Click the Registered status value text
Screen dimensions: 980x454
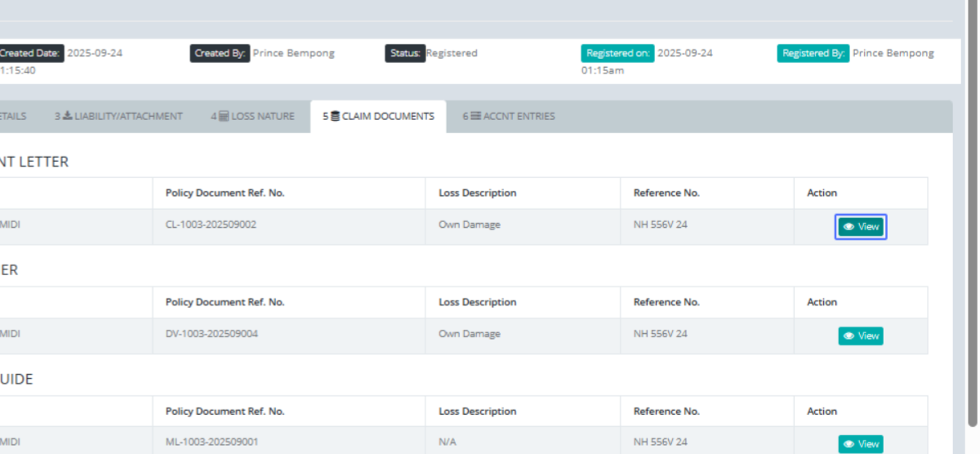[x=452, y=54]
